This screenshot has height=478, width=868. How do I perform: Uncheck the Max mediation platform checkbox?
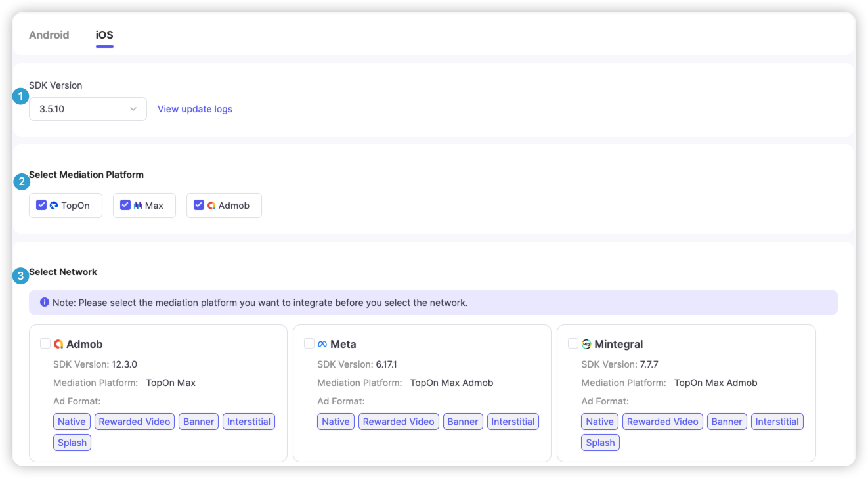coord(125,205)
